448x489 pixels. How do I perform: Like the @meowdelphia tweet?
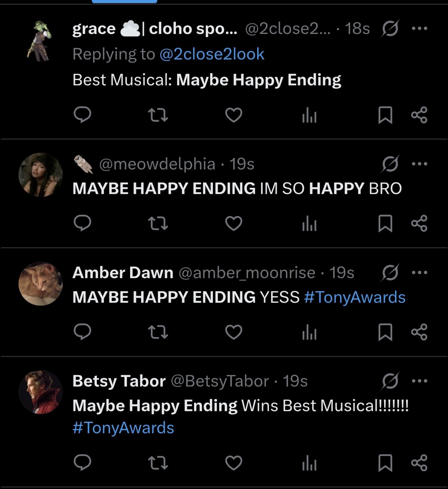click(234, 223)
